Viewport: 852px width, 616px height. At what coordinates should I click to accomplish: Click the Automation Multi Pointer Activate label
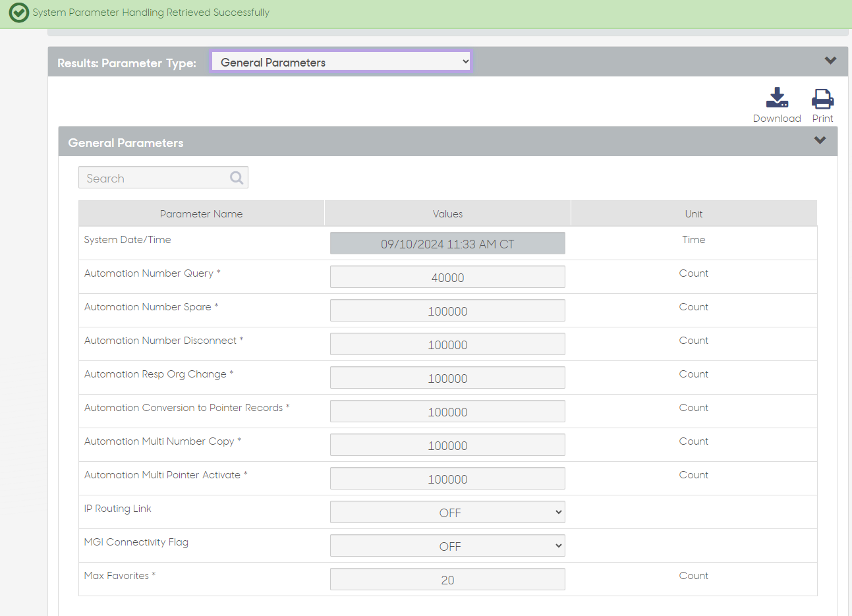165,475
